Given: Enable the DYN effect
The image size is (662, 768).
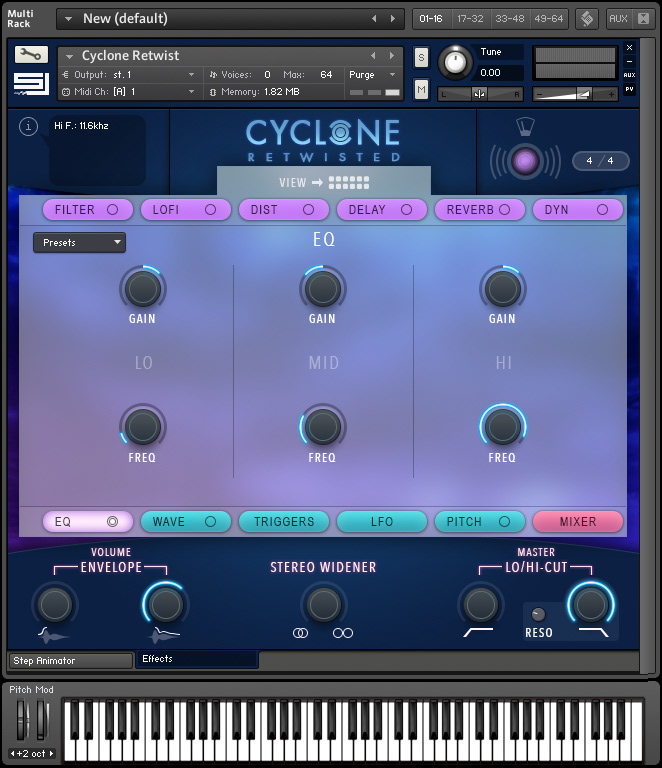Looking at the screenshot, I should [x=602, y=210].
